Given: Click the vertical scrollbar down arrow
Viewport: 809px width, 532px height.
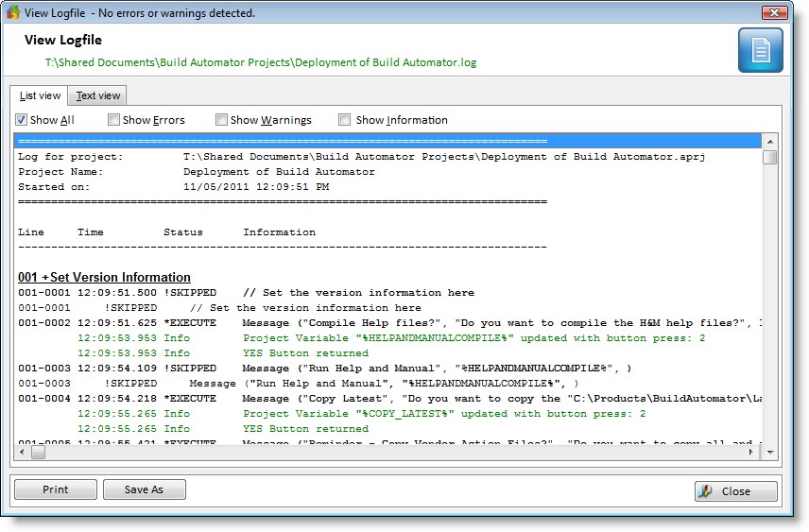Looking at the screenshot, I should (770, 453).
